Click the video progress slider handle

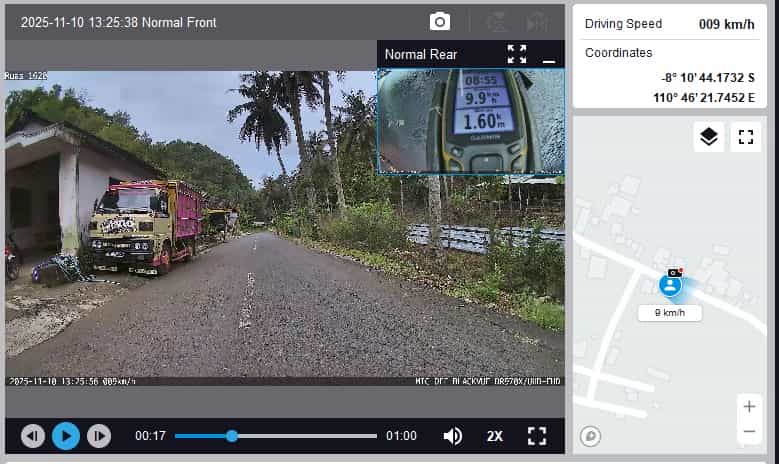pyautogui.click(x=232, y=436)
